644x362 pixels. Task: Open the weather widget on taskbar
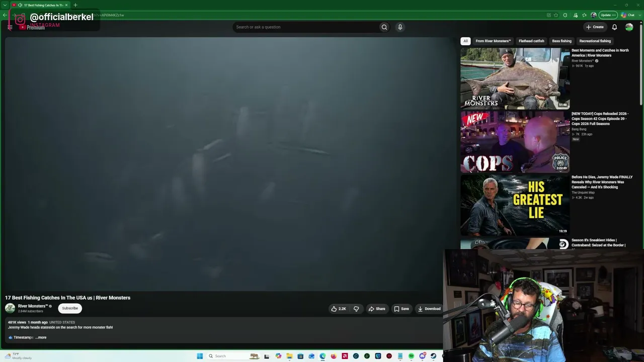coord(19,356)
